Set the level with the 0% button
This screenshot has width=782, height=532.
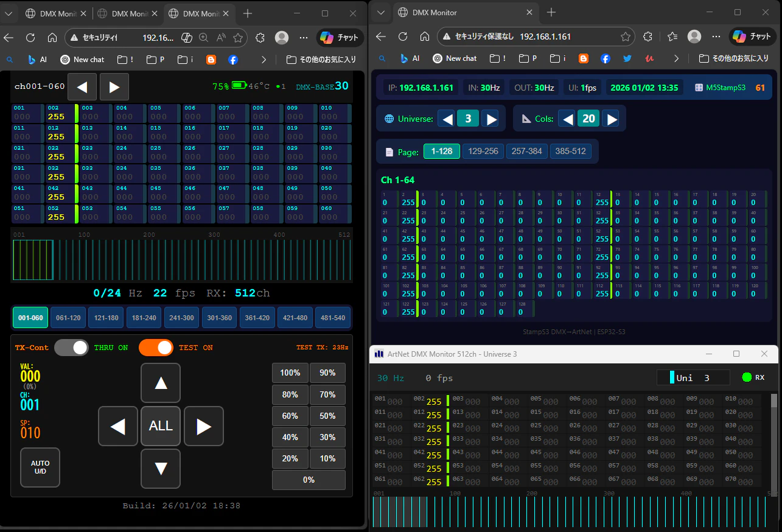coord(309,480)
